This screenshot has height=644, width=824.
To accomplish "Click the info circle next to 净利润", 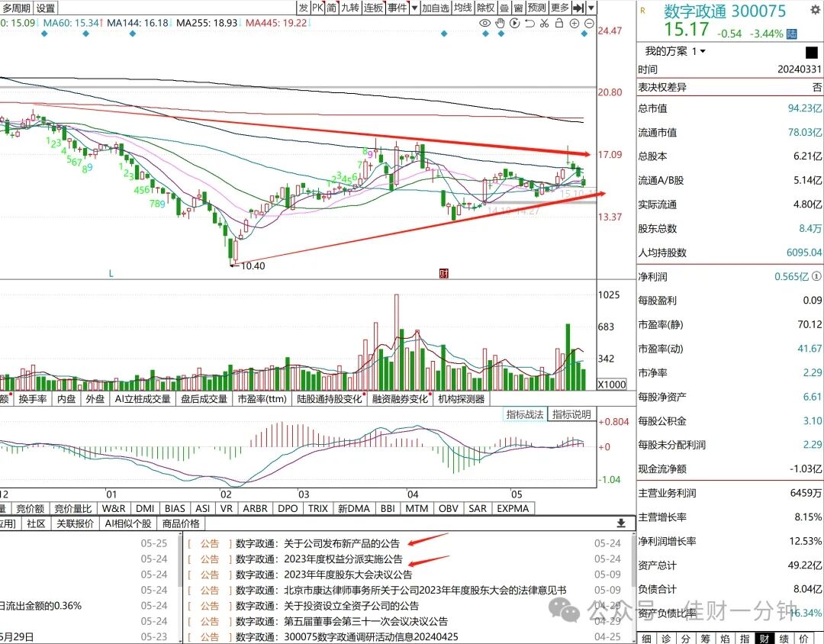I will (x=816, y=276).
